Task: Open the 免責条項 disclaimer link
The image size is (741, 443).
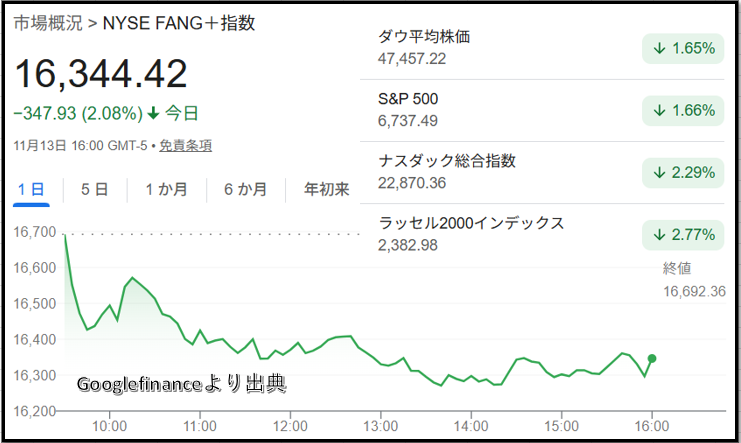Action: [x=185, y=145]
